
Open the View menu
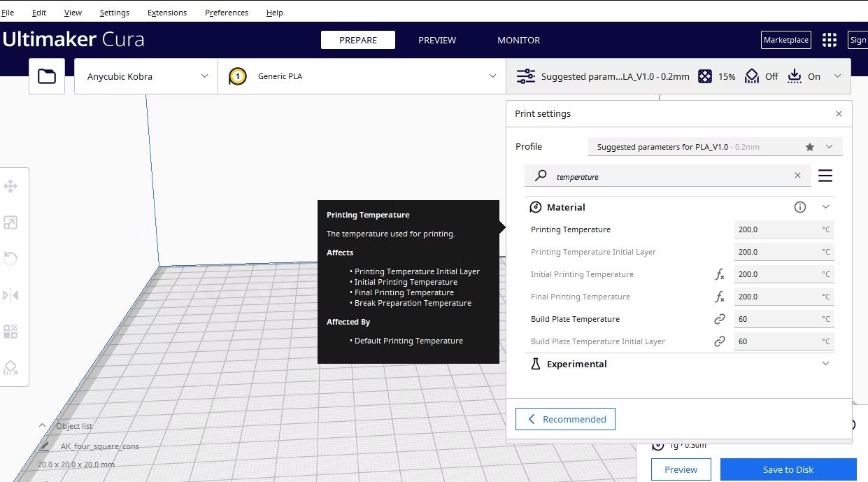(73, 13)
